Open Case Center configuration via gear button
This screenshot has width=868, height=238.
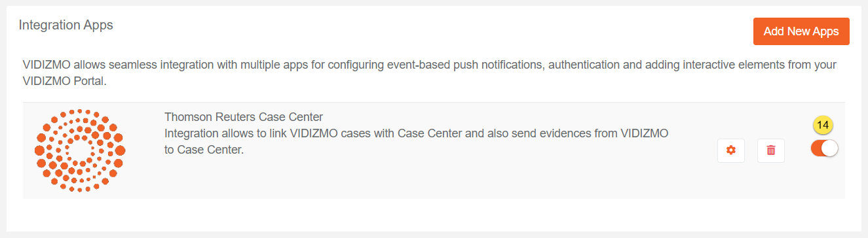coord(731,150)
